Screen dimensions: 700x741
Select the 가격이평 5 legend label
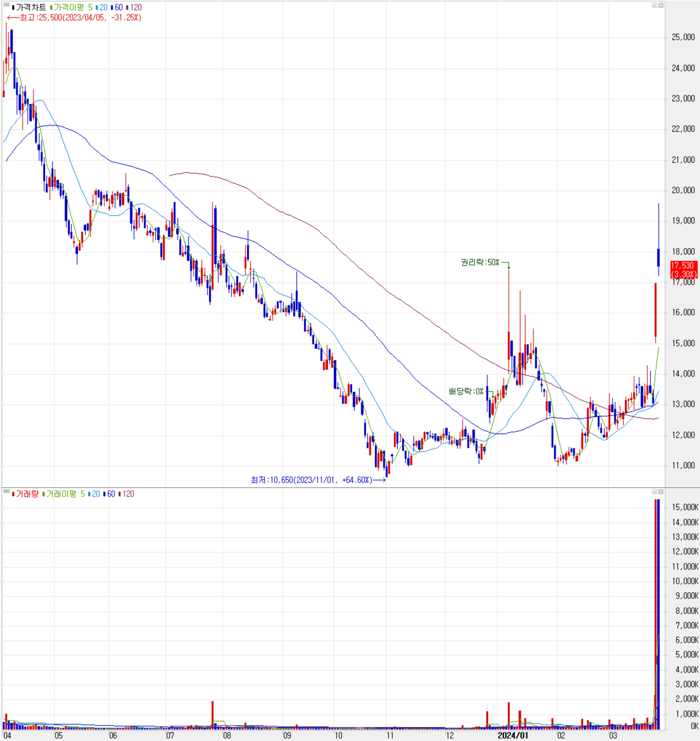coord(71,8)
